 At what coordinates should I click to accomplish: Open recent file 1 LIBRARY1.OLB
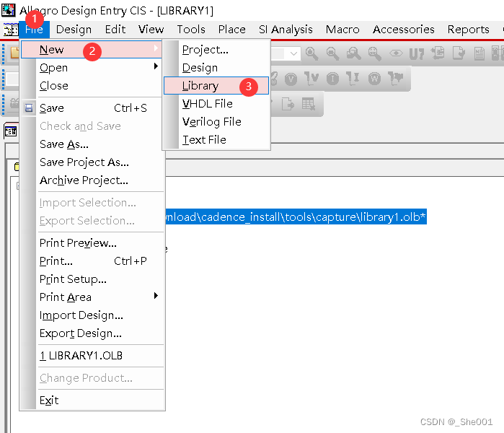click(81, 356)
